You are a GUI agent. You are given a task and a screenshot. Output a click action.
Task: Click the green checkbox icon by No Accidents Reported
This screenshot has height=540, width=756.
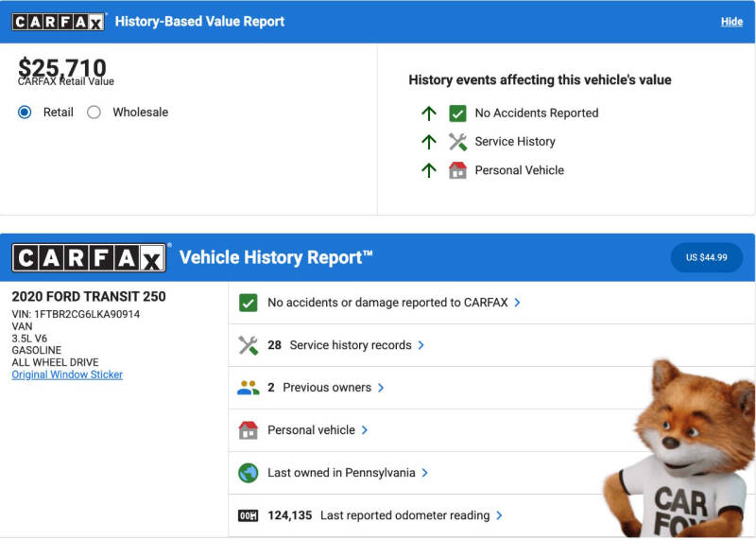(457, 113)
